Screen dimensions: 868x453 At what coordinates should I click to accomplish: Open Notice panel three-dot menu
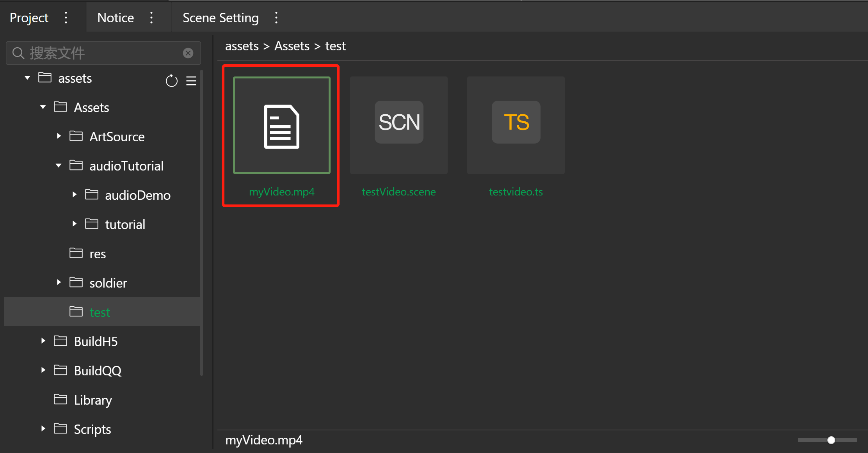coord(152,18)
